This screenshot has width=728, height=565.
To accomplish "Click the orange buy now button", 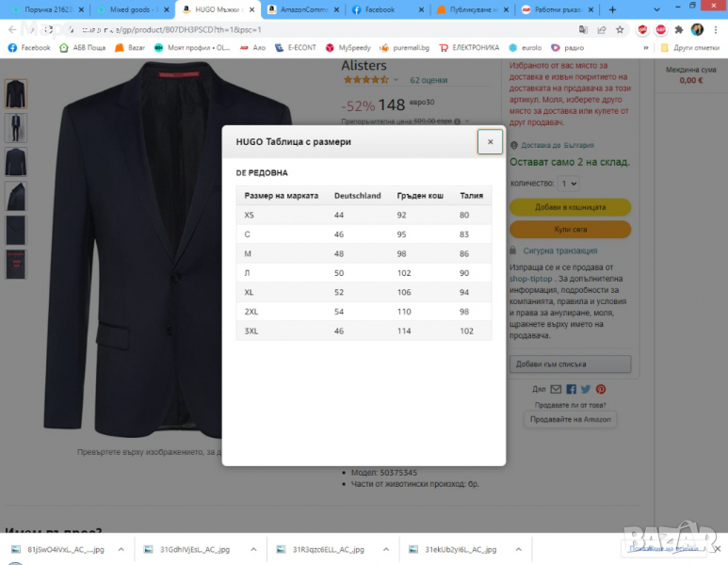I will point(570,229).
